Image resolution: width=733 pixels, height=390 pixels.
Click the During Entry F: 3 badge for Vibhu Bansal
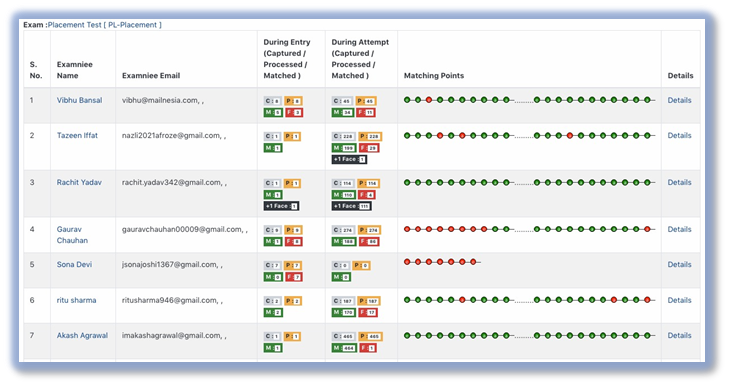click(294, 112)
